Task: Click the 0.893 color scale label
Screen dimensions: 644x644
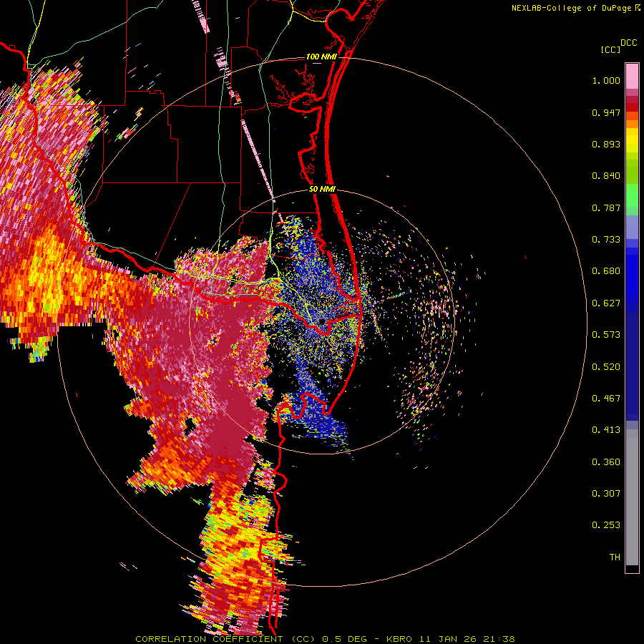Action: 606,144
